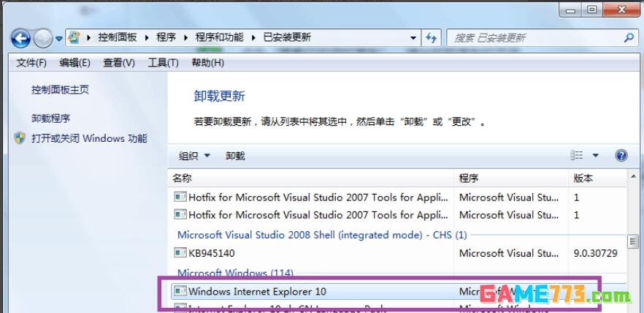The image size is (644, 313).
Task: Open help with the blue question icon
Action: tap(621, 156)
